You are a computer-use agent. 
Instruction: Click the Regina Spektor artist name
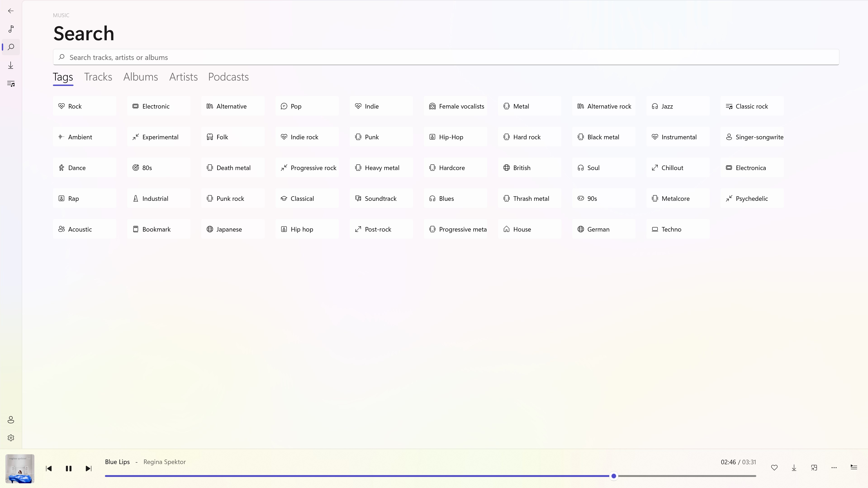(164, 462)
